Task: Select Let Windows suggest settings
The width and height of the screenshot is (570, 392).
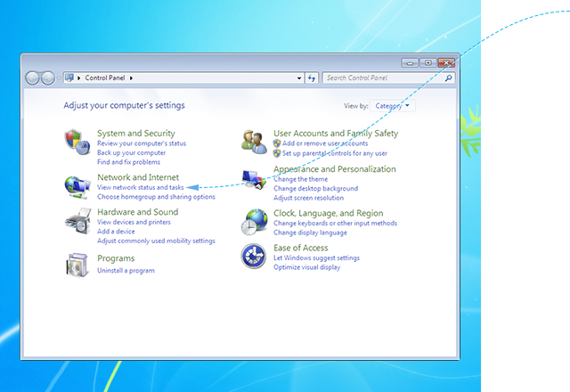Action: (x=316, y=257)
